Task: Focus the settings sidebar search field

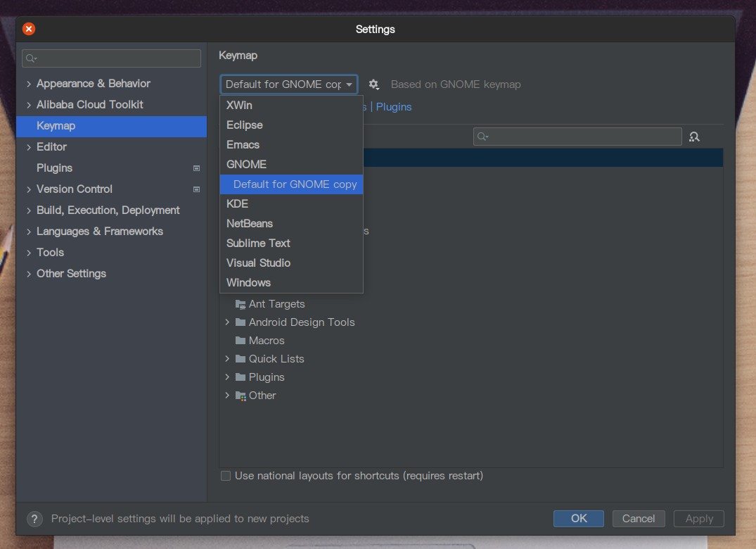Action: 111,58
